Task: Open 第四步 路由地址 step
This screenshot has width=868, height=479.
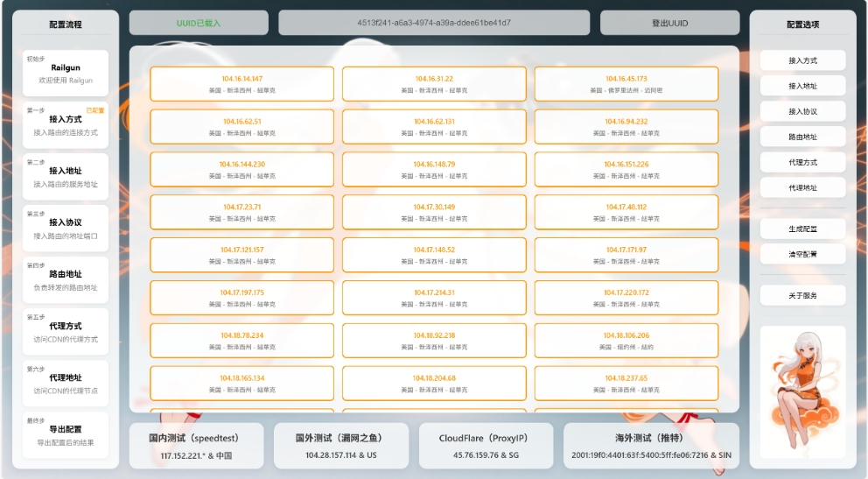Action: pyautogui.click(x=66, y=280)
